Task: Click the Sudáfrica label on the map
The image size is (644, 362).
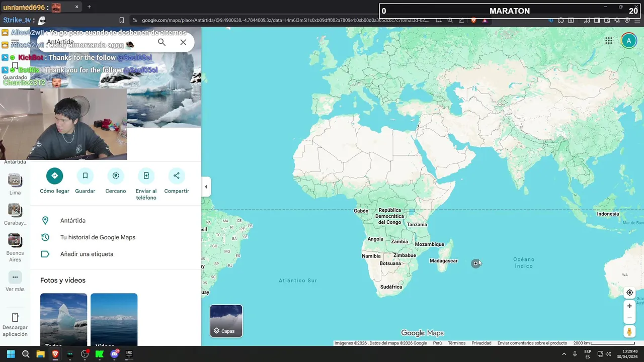Action: coord(391,287)
